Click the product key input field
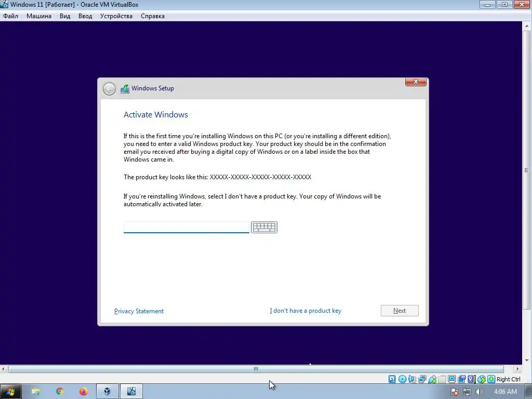 pos(187,227)
